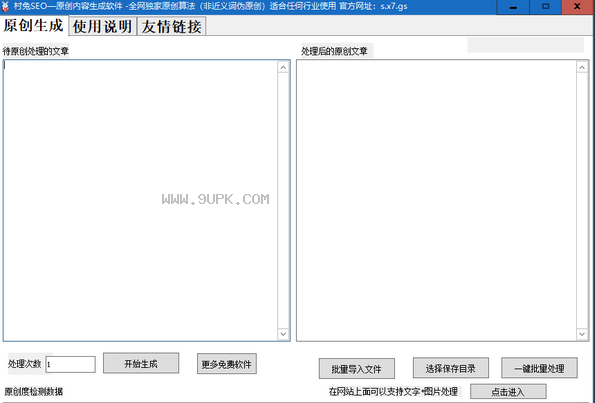Click up arrow of left text area scrollbar
This screenshot has height=403, width=595.
tap(283, 68)
